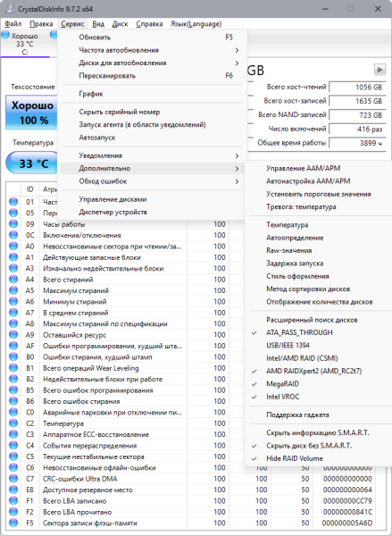392x536 pixels.
Task: Click the blue orb next to attribute C2
Action: coord(13,423)
